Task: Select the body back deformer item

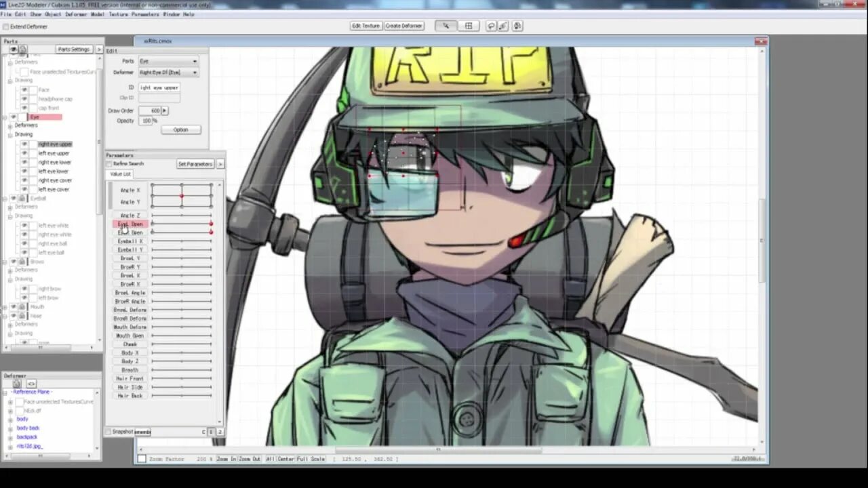Action: tap(28, 428)
